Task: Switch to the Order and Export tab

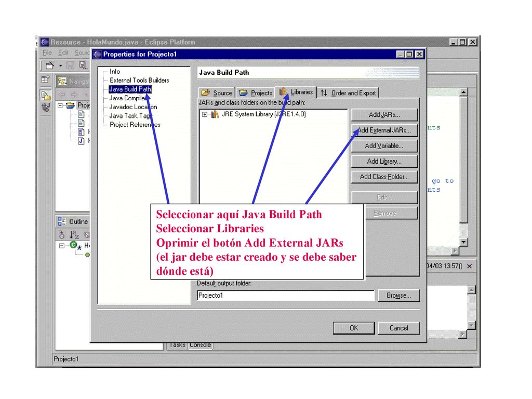Action: pyautogui.click(x=348, y=93)
